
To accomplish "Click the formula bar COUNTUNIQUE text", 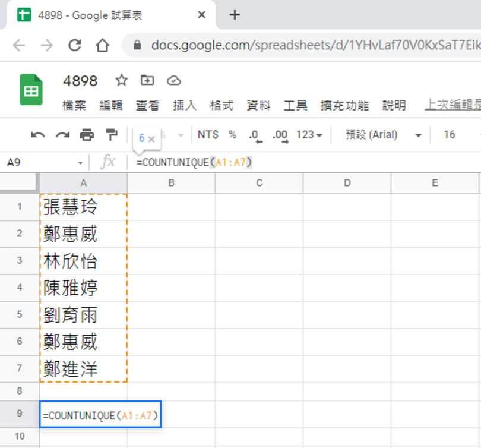I will click(194, 162).
